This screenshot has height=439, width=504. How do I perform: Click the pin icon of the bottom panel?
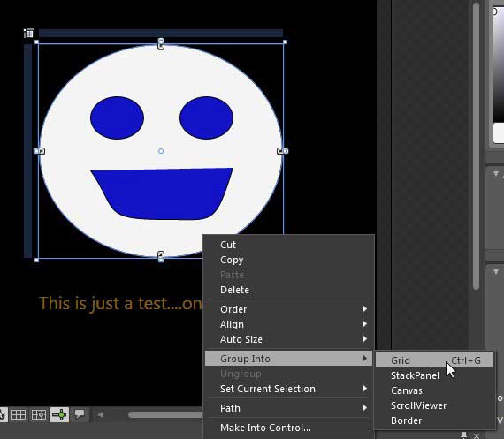pos(463,435)
